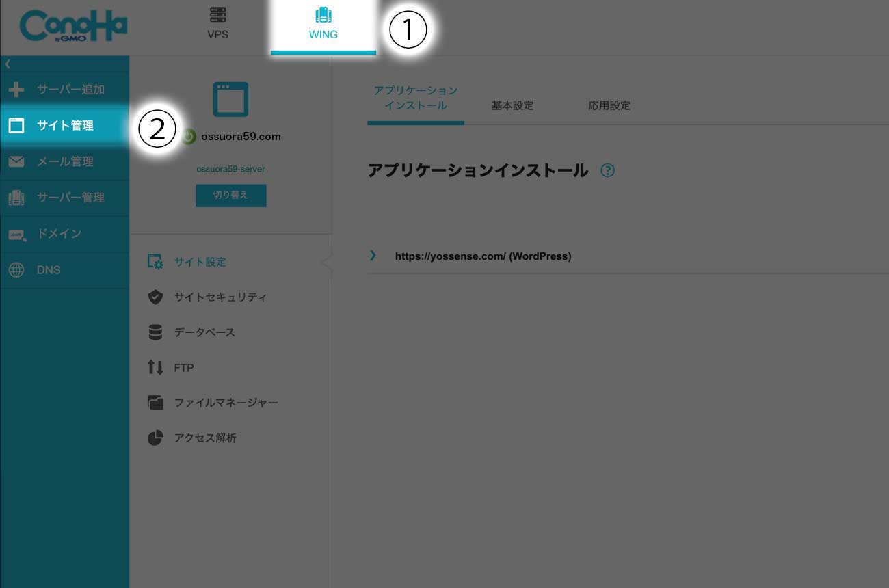Click the ossuora59-server label
This screenshot has width=889, height=588.
(230, 169)
